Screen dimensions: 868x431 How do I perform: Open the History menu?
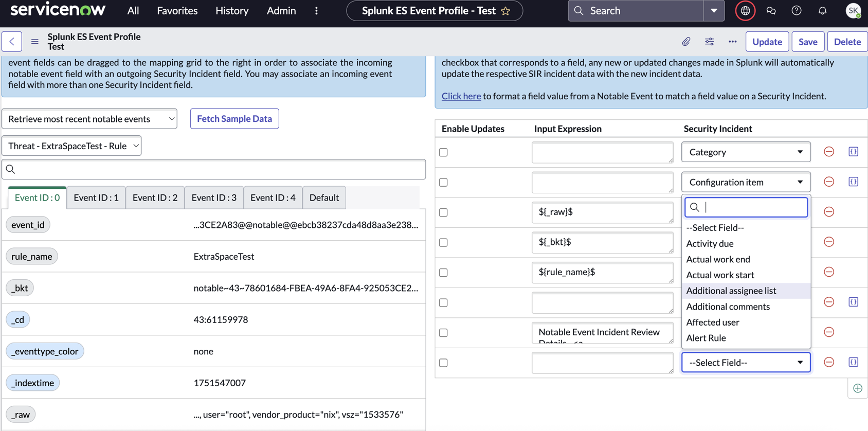click(x=232, y=11)
